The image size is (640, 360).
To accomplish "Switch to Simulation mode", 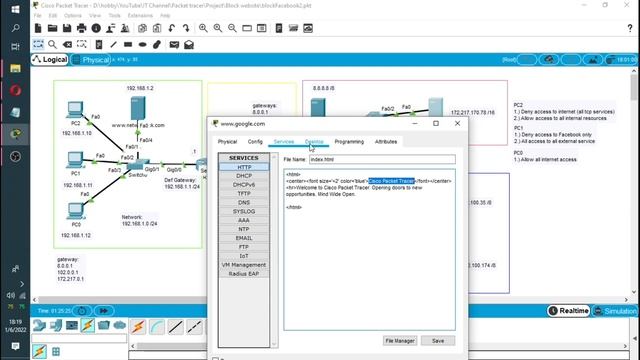I will (x=615, y=311).
